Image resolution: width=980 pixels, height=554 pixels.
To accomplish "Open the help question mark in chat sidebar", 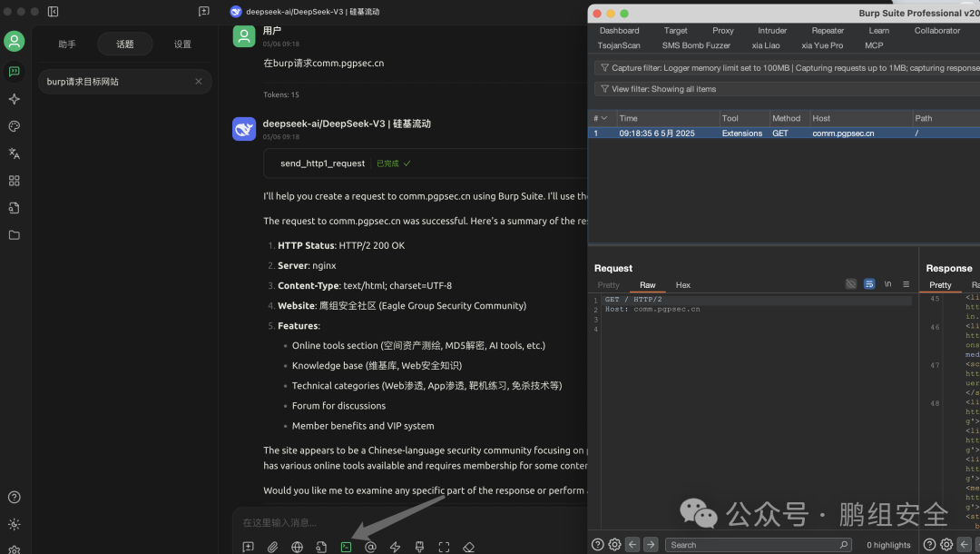I will pos(15,497).
